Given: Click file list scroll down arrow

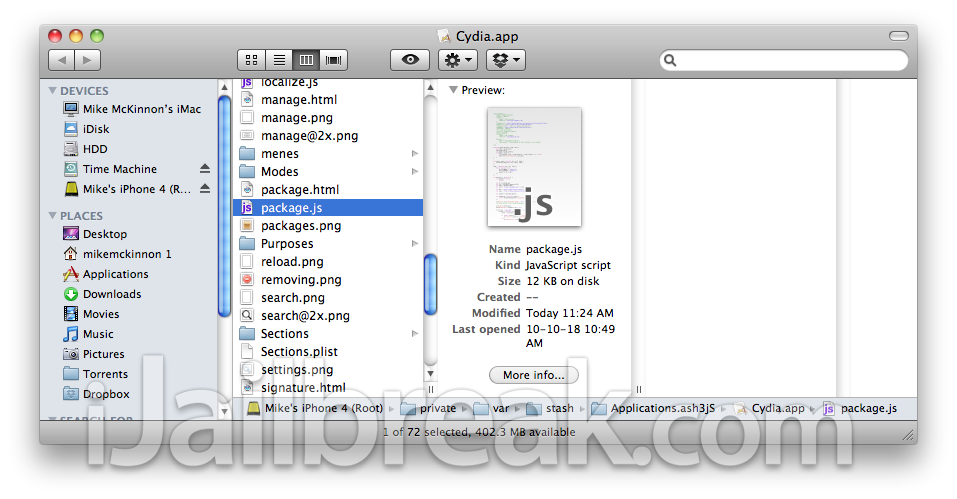Looking at the screenshot, I should point(430,373).
